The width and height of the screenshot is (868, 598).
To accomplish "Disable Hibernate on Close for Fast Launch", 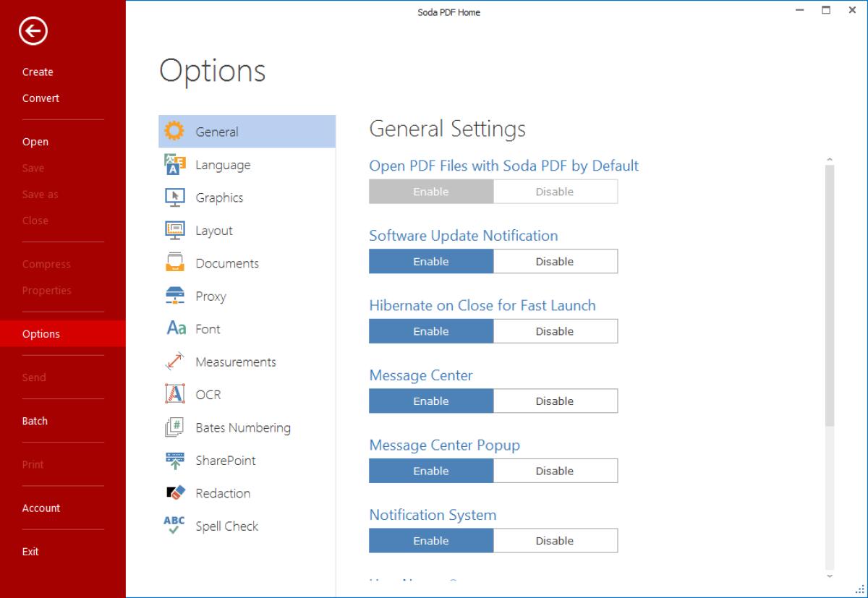I will coord(555,330).
